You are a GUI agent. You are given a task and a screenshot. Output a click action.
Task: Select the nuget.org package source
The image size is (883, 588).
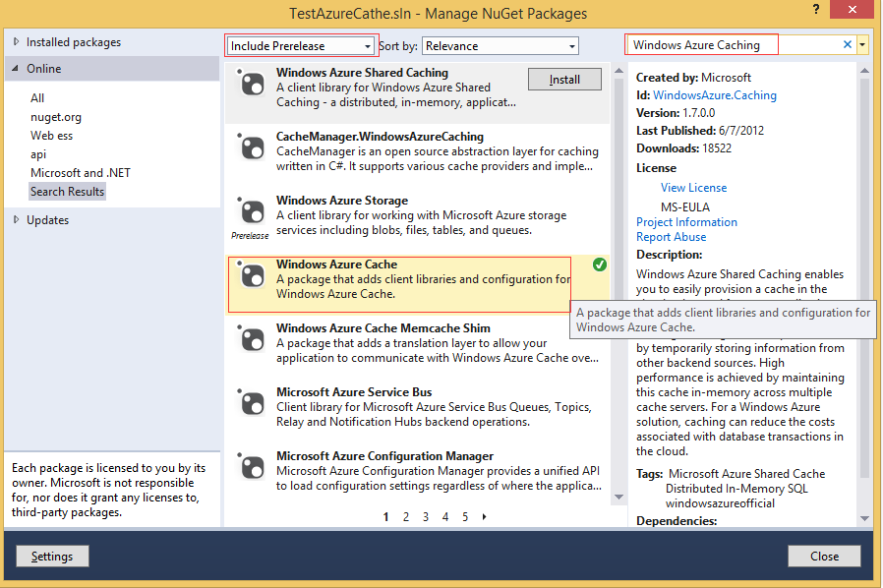coord(56,117)
